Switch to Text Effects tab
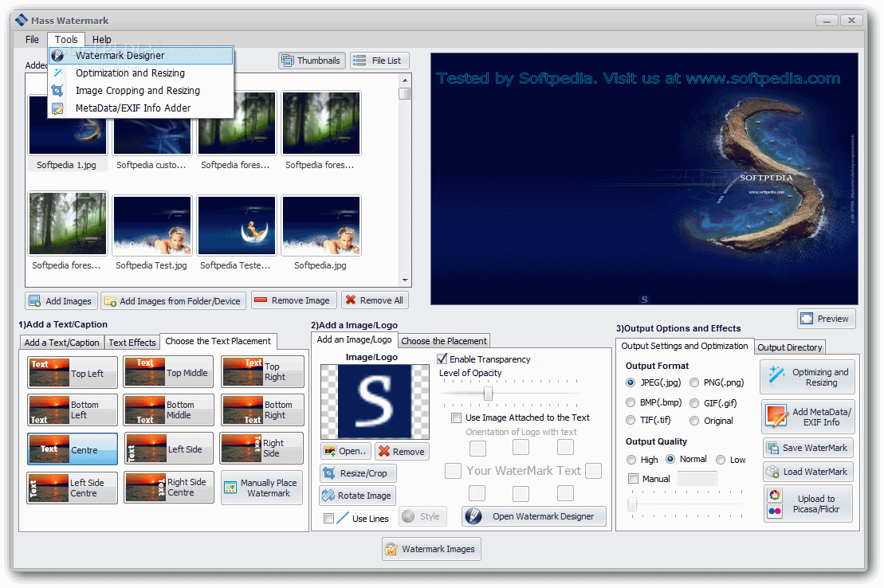Image resolution: width=884 pixels, height=588 pixels. [x=132, y=342]
